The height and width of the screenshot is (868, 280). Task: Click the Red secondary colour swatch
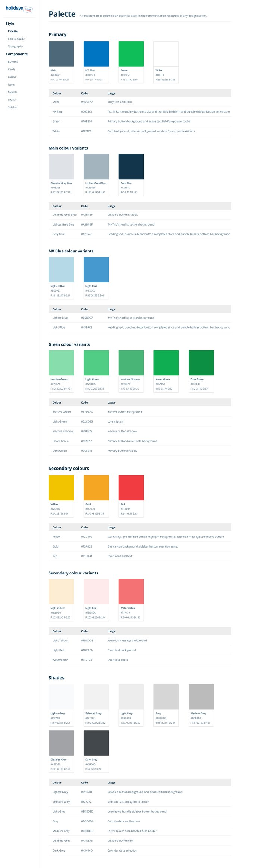click(131, 488)
